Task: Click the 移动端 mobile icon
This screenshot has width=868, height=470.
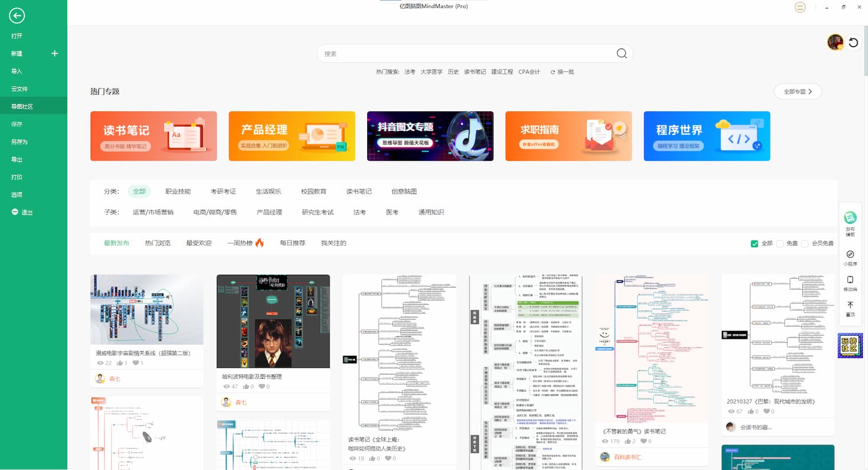Action: (850, 280)
